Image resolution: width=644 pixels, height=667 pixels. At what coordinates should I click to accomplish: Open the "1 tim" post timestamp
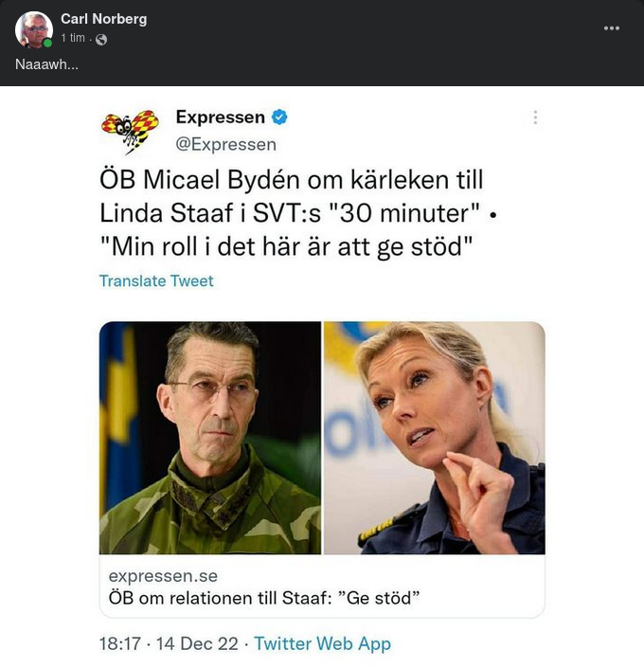(73, 38)
